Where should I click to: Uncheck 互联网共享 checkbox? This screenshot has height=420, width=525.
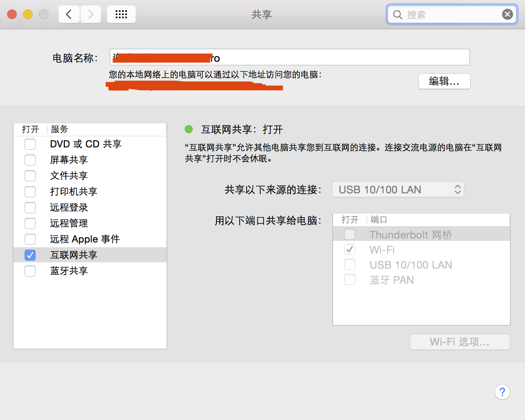30,255
